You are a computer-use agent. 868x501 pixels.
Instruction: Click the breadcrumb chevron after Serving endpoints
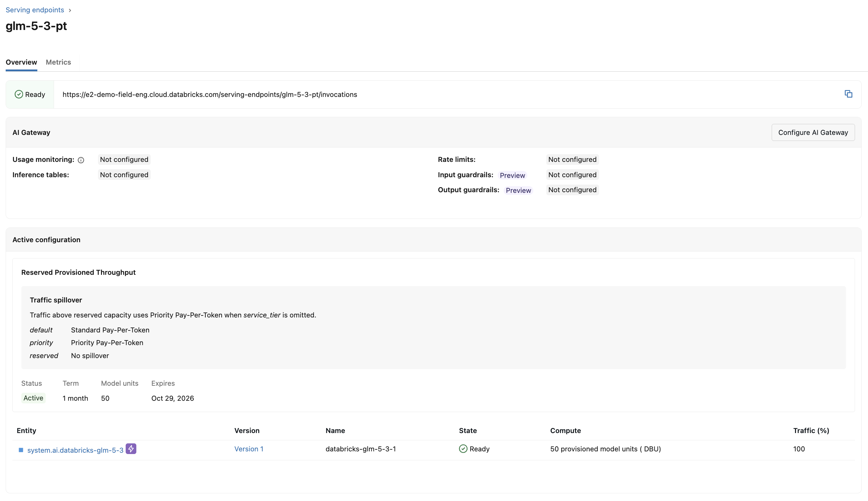tap(70, 10)
